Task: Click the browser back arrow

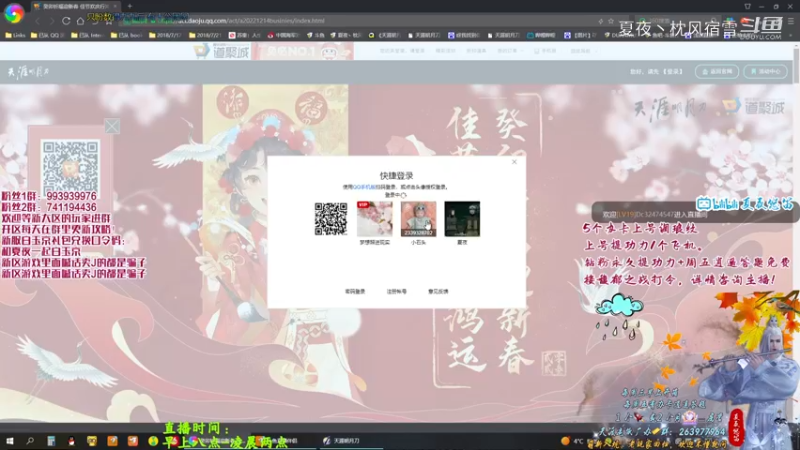Action: coord(37,21)
